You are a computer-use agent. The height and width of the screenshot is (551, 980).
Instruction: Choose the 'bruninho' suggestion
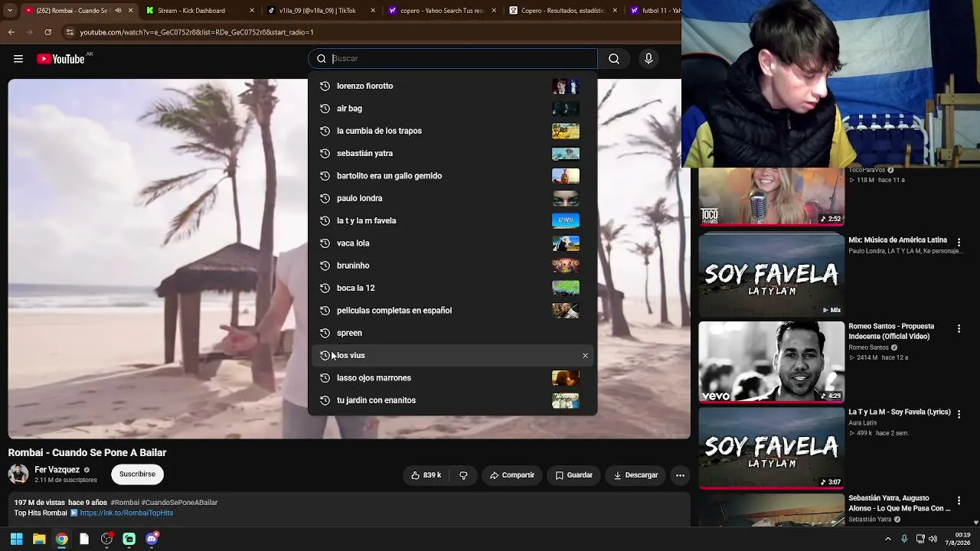(452, 266)
